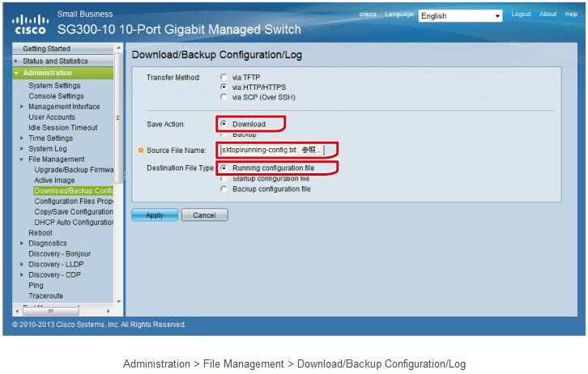588x374 pixels.
Task: Select Download as the save action
Action: (x=224, y=125)
